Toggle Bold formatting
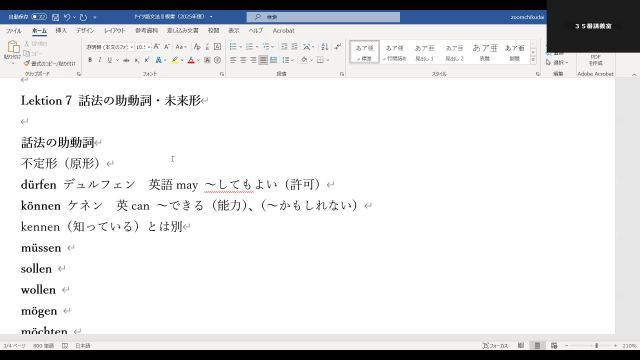 90,60
